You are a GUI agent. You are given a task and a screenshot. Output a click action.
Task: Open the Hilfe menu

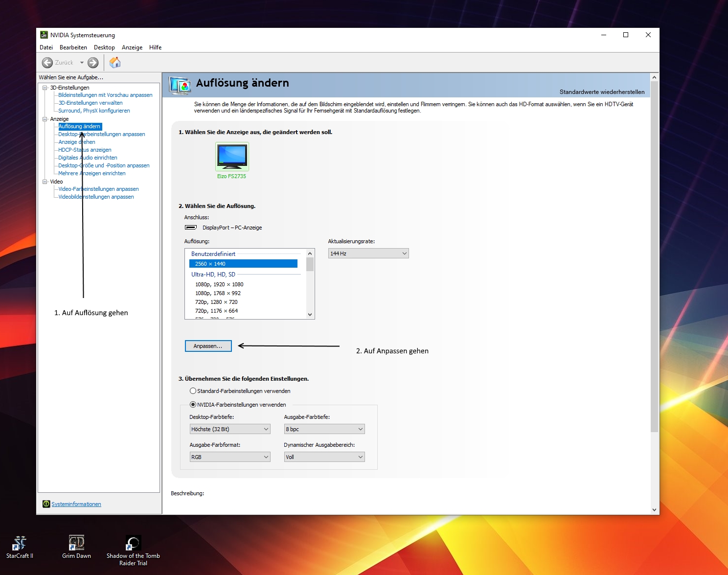click(x=155, y=47)
